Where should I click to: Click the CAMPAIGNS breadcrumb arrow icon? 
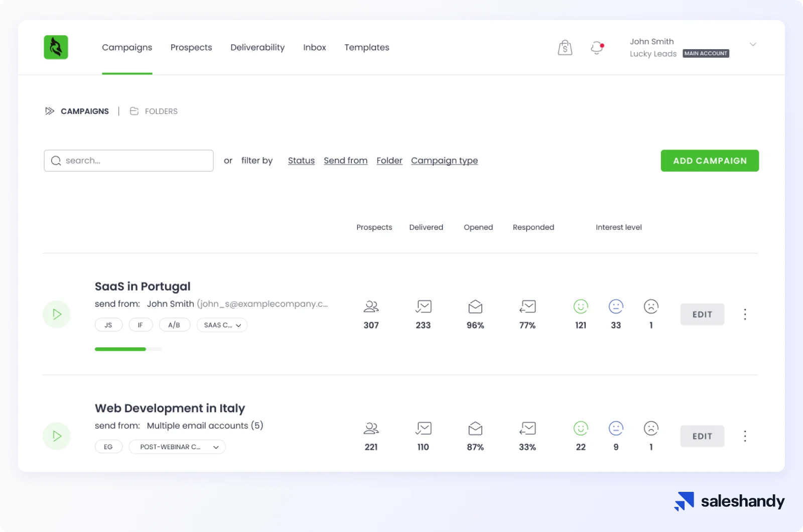coord(50,111)
